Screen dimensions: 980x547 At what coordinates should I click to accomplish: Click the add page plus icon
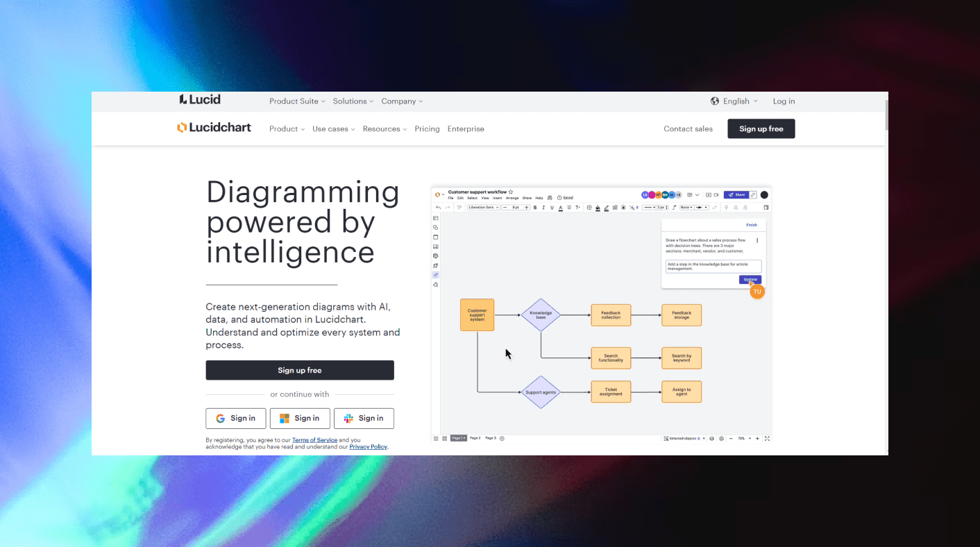(x=502, y=438)
